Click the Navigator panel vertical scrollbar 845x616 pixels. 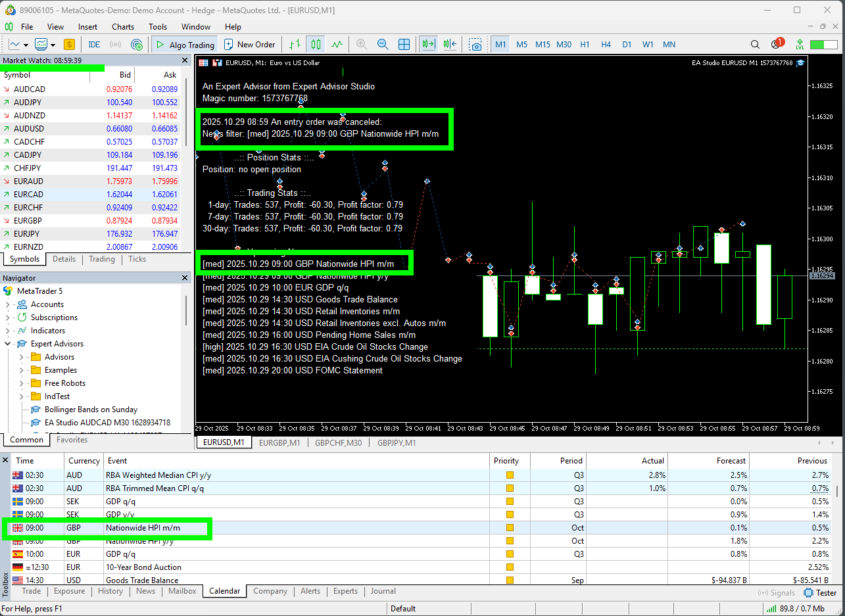(187, 309)
